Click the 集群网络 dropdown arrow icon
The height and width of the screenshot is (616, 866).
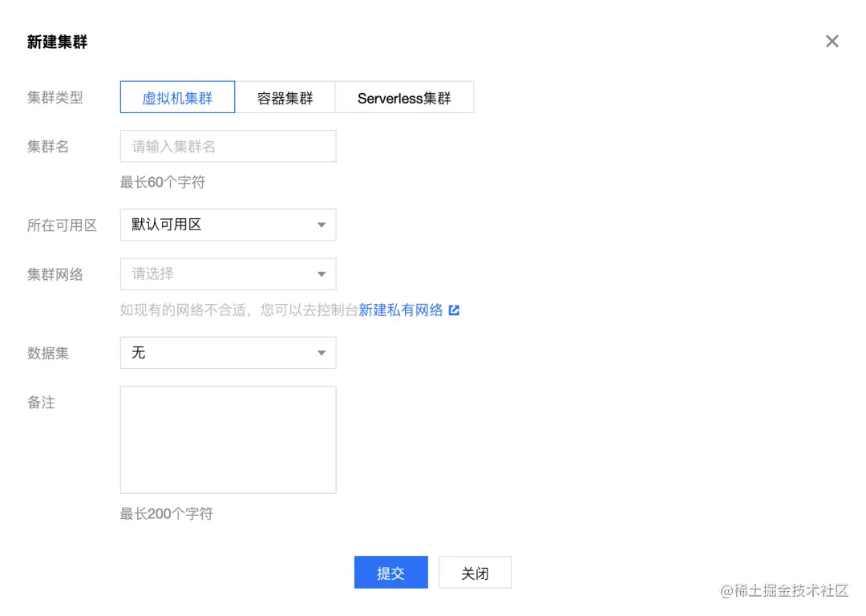(x=321, y=274)
